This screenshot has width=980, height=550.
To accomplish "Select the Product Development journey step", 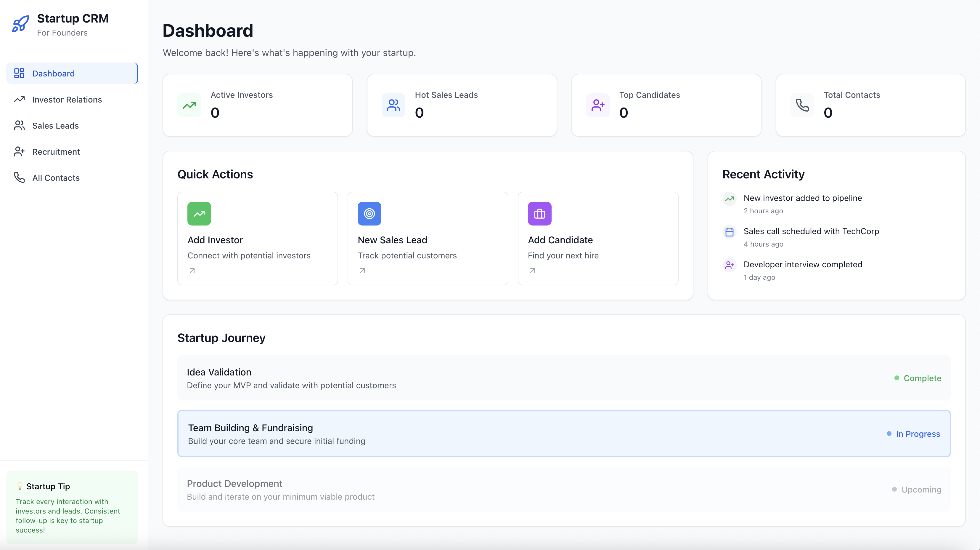I will (x=564, y=489).
